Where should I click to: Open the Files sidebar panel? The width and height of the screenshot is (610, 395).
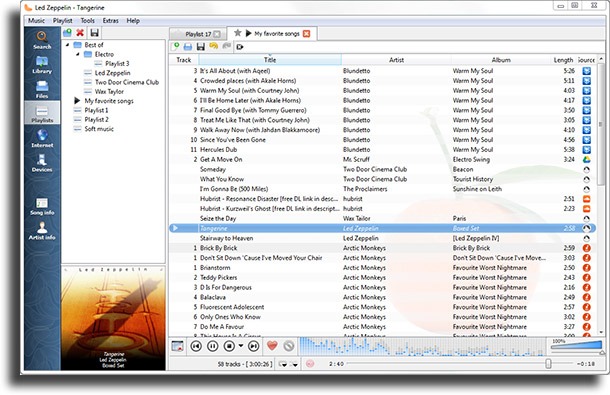42,90
